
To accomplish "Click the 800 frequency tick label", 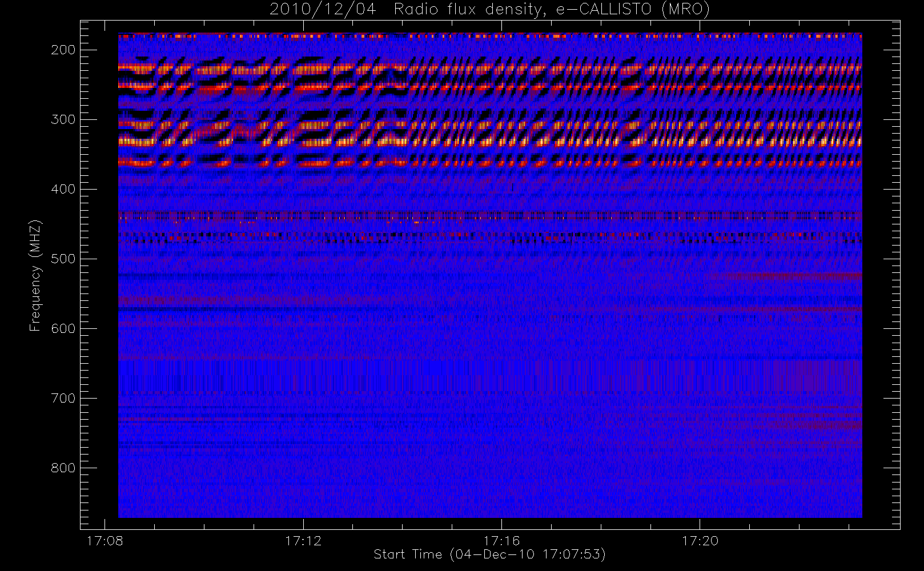I will [x=63, y=468].
